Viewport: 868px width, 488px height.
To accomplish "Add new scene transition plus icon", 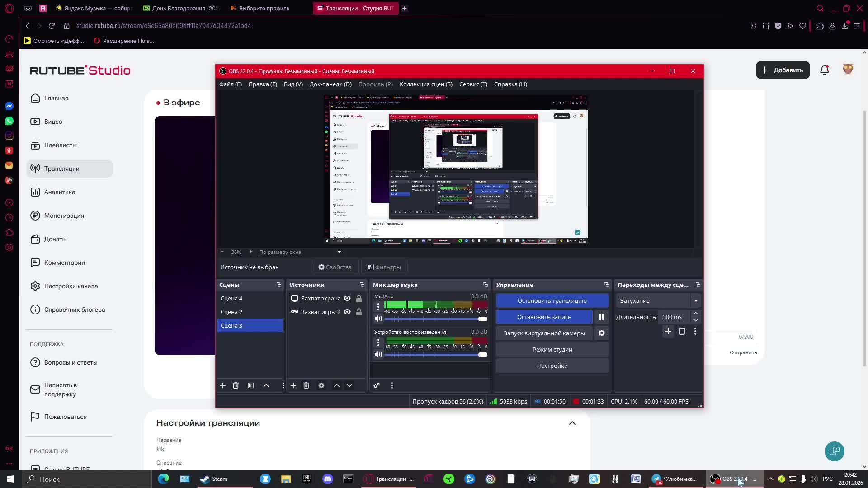I will [x=668, y=331].
